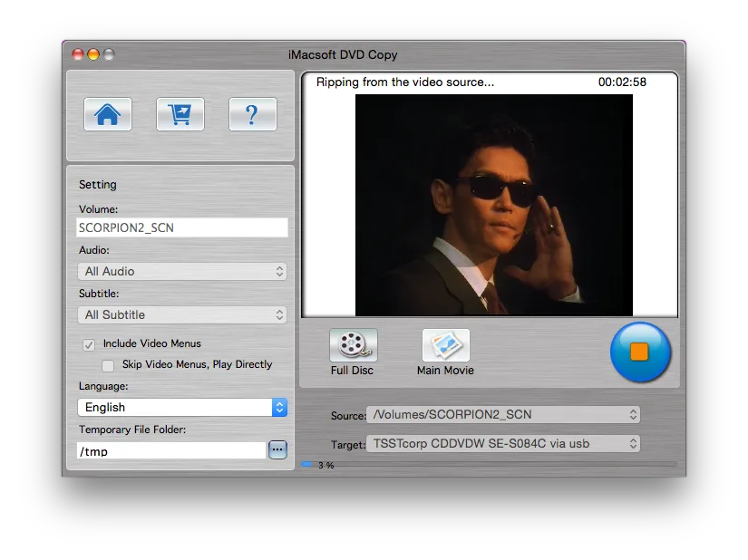Click the elapsed time 00:02:58
Image resolution: width=748 pixels, height=560 pixels.
pyautogui.click(x=622, y=82)
